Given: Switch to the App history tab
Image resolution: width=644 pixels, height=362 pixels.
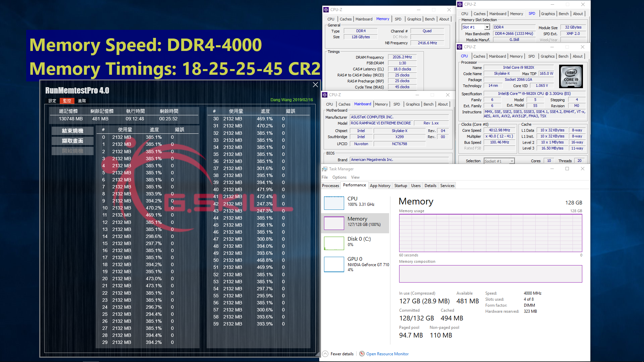Looking at the screenshot, I should 380,185.
